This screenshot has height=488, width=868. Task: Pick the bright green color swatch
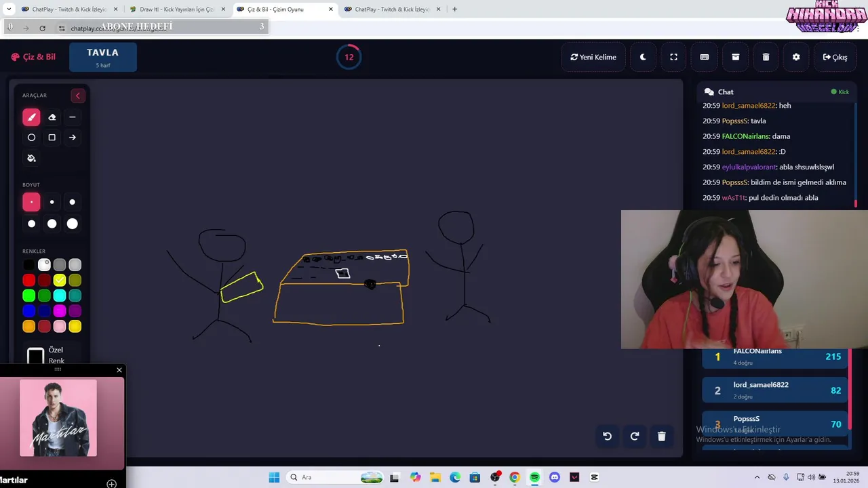pyautogui.click(x=28, y=296)
